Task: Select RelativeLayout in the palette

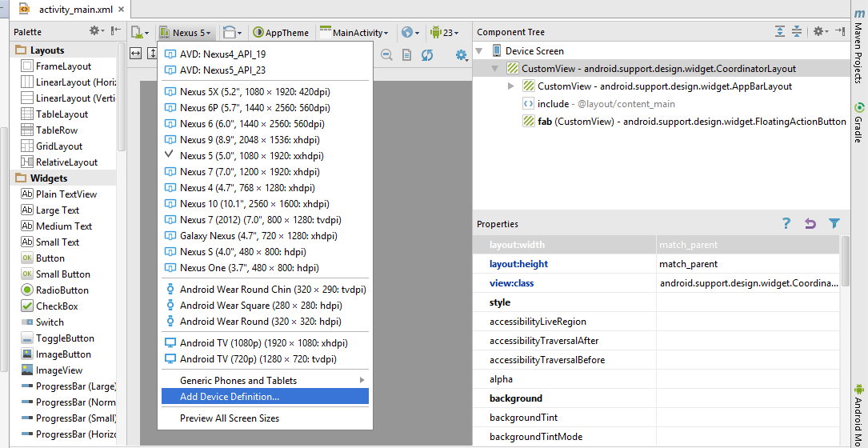Action: tap(66, 162)
